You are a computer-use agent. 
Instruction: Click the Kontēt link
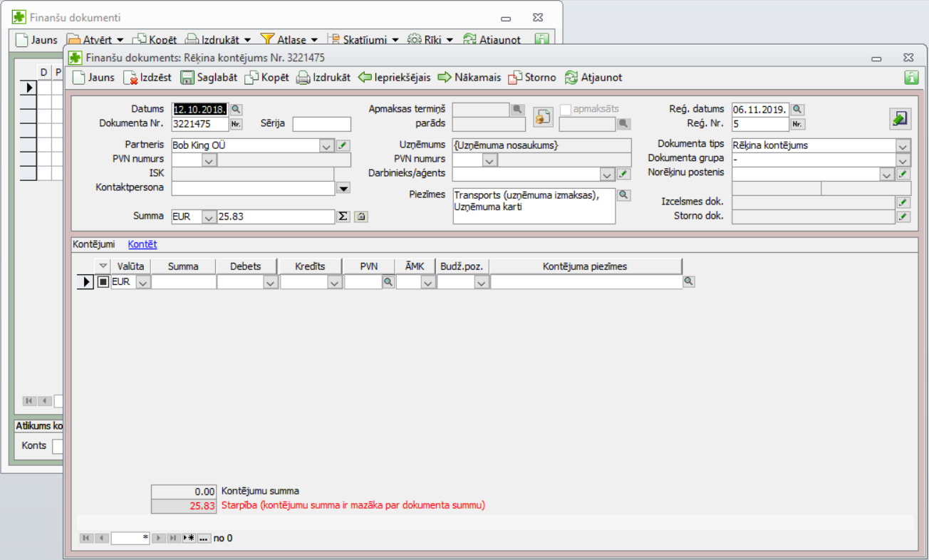[x=142, y=244]
